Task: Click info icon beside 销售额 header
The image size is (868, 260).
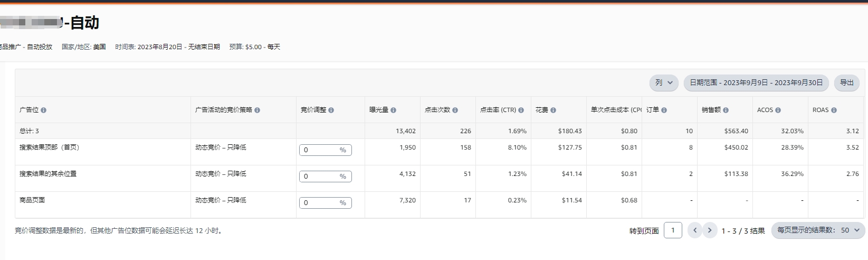Action: [726, 110]
